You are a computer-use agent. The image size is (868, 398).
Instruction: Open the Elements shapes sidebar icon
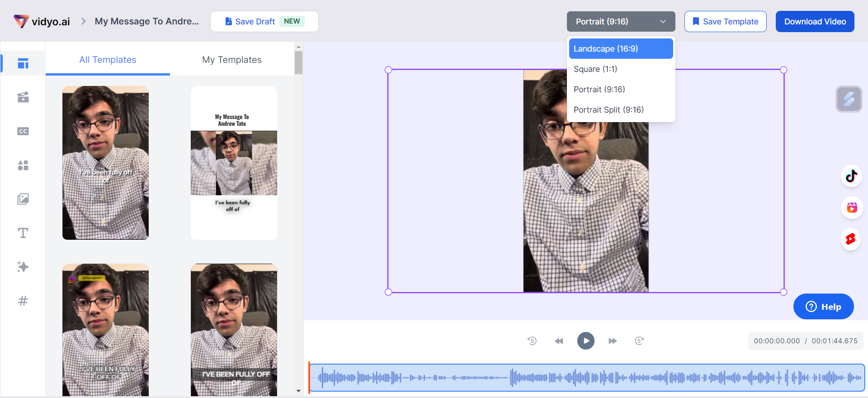point(23,165)
